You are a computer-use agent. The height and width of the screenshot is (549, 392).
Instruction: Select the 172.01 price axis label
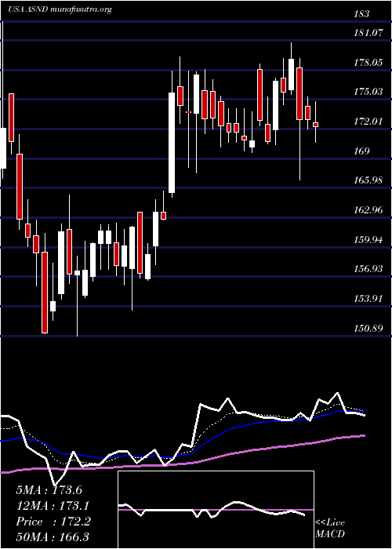point(367,122)
